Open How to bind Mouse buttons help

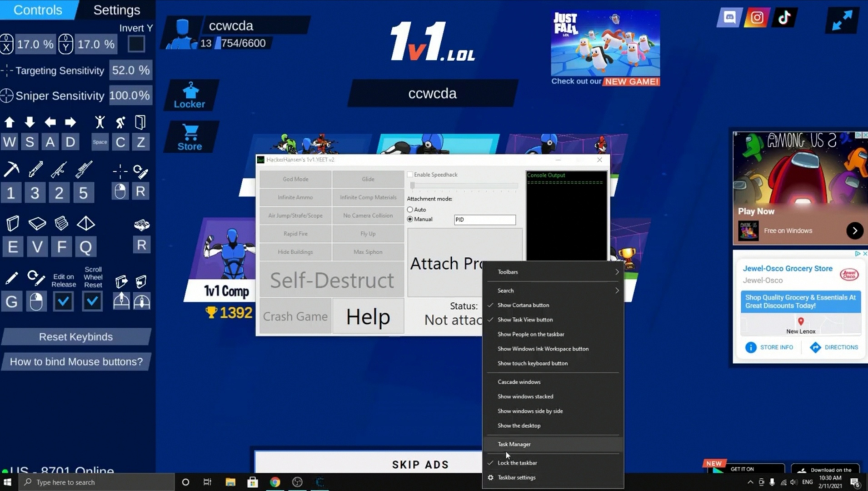click(x=76, y=362)
